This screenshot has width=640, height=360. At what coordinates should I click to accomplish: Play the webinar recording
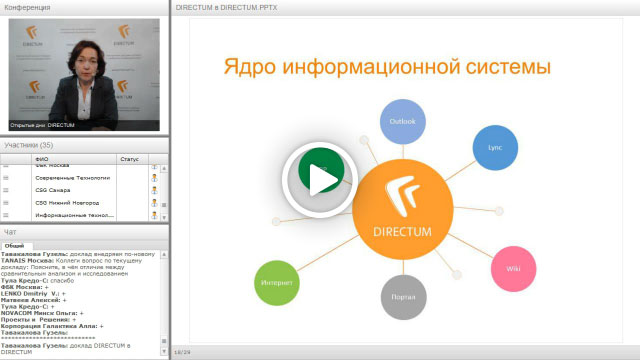[x=320, y=179]
